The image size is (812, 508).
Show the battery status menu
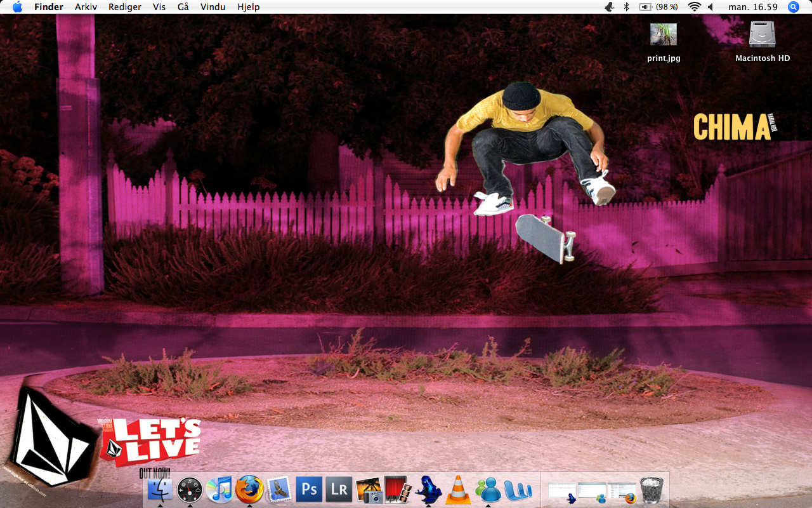tap(658, 7)
